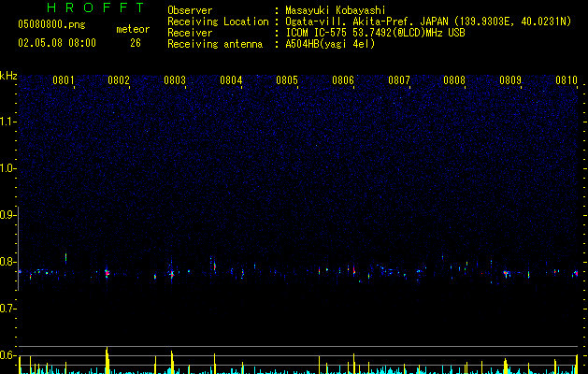Click the A504HB(yagi 4el) antenna text
588x374 pixels.
coord(330,44)
